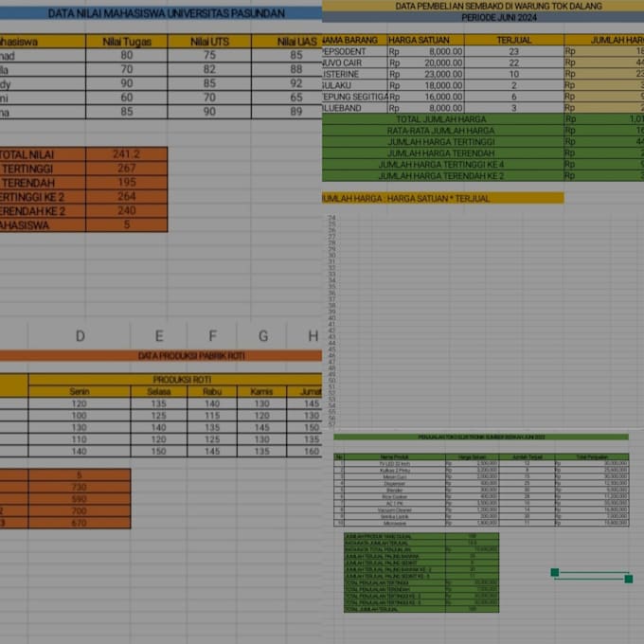
Task: Click the 65 cell under Nilai UAS
Action: click(x=287, y=98)
